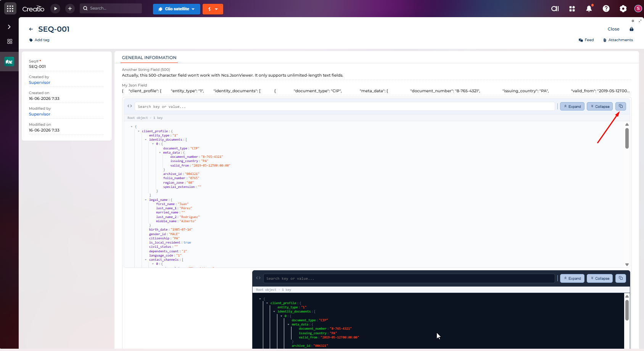Viewport: 644px width, 351px height.
Task: Collapse client_profile node in the dark viewer
Action: (x=267, y=303)
